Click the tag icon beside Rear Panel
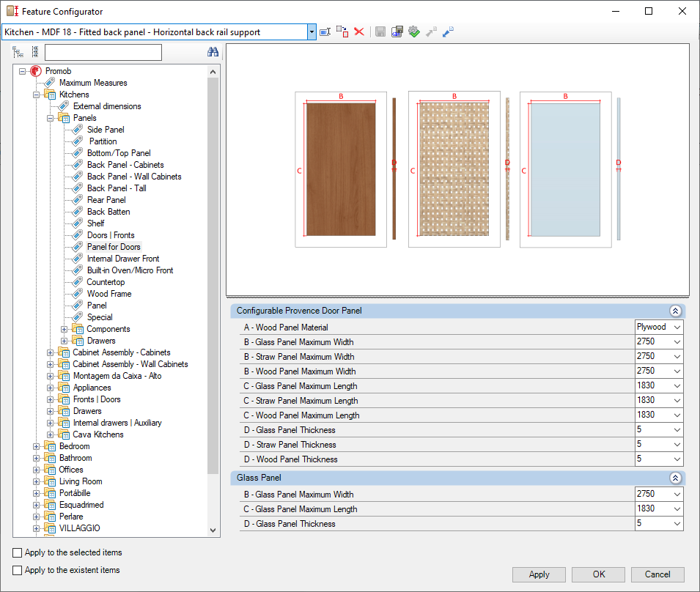700x592 pixels. coord(78,200)
